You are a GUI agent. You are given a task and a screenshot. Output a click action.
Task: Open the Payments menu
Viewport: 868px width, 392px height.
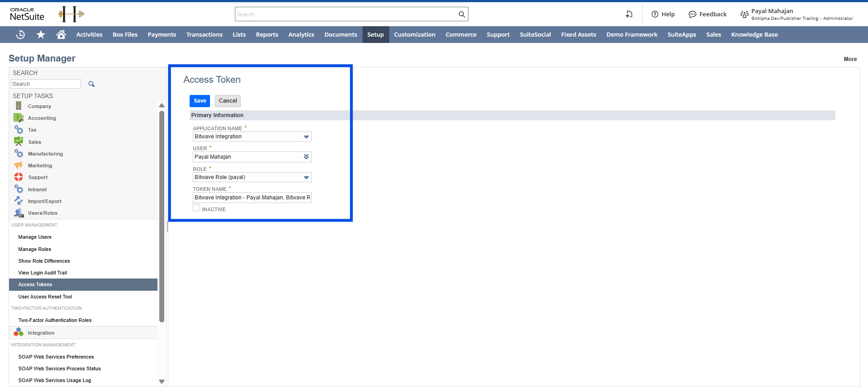tap(162, 34)
